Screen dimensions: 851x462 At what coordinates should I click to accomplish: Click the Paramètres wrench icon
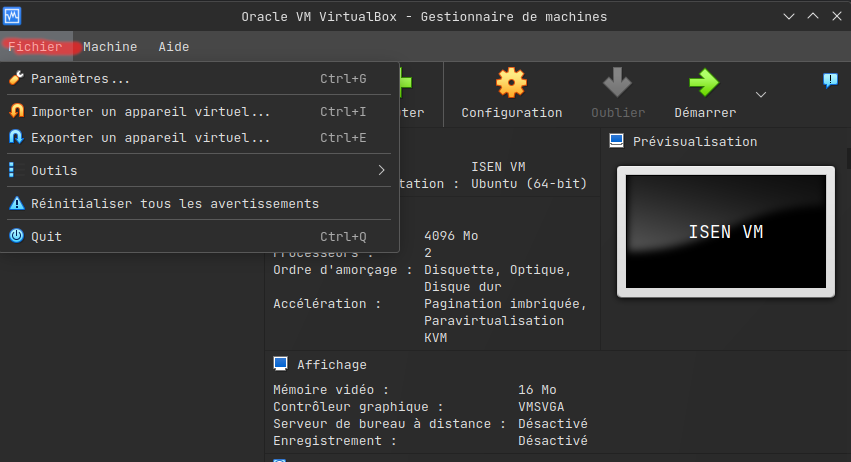tap(16, 78)
